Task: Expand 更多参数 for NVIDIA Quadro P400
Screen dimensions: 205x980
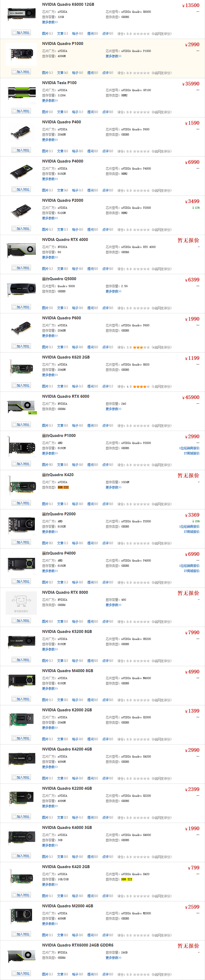Action: (x=50, y=140)
